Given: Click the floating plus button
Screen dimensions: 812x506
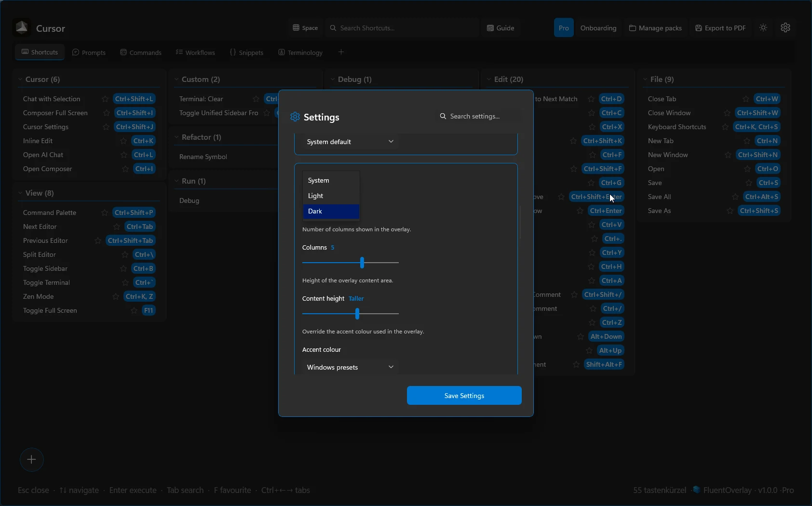Looking at the screenshot, I should point(31,460).
